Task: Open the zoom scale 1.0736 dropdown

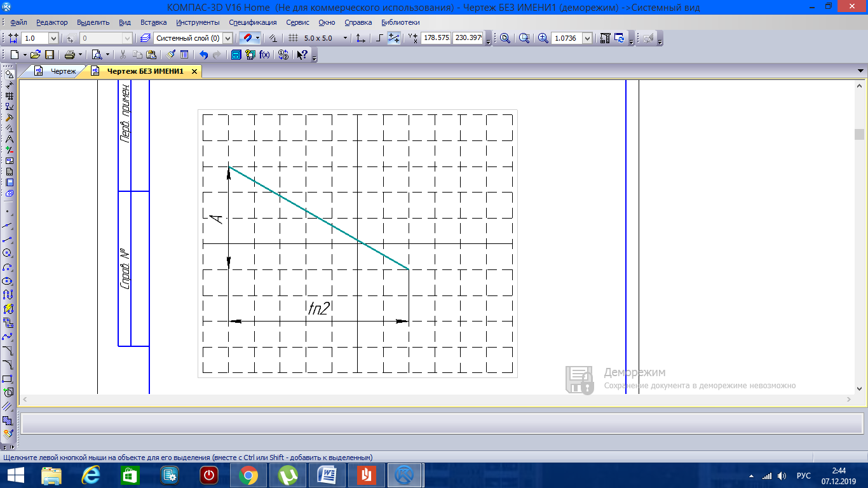Action: pyautogui.click(x=587, y=38)
